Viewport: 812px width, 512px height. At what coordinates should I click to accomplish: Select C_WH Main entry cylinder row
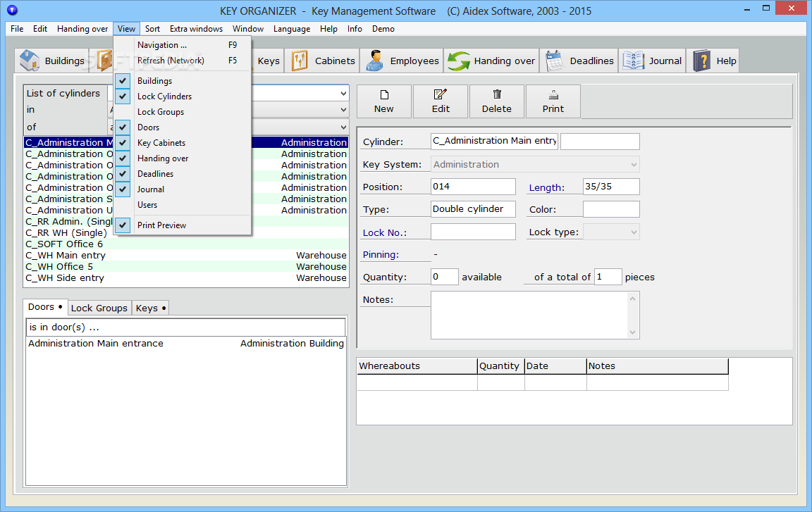[x=186, y=255]
